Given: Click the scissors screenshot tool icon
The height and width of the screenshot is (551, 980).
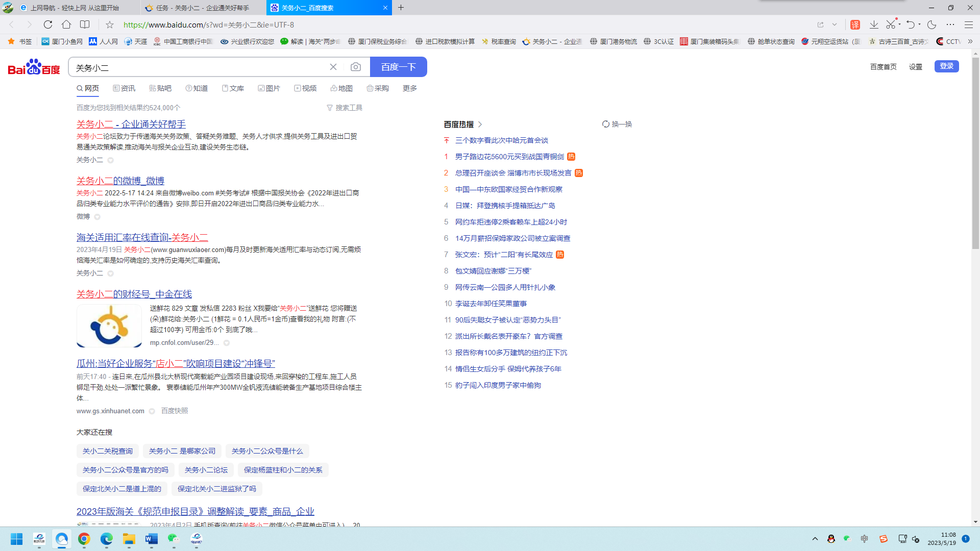Looking at the screenshot, I should (x=891, y=24).
